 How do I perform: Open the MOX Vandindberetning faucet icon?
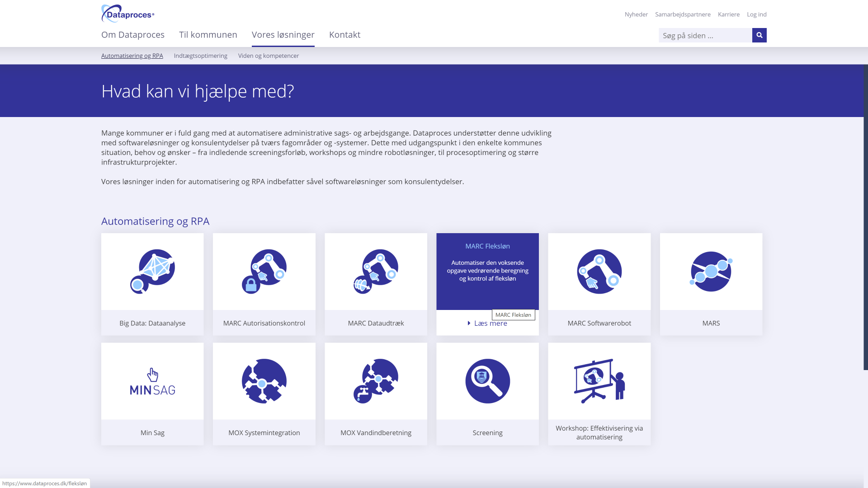tap(376, 381)
